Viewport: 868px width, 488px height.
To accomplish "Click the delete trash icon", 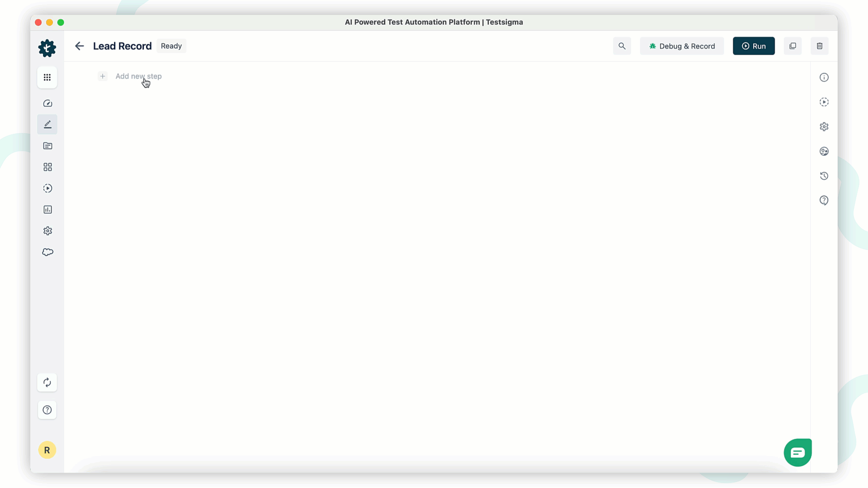I will 820,46.
